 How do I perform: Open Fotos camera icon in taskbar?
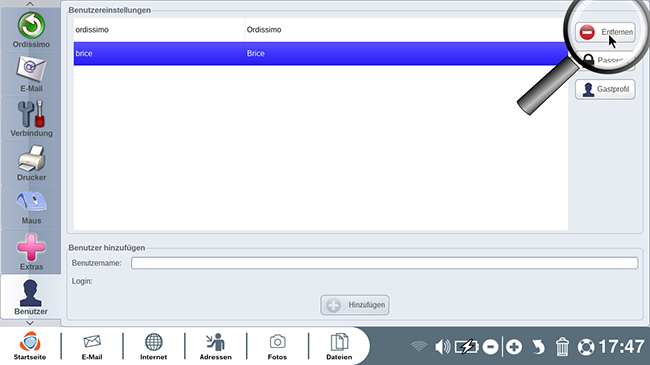pyautogui.click(x=277, y=346)
